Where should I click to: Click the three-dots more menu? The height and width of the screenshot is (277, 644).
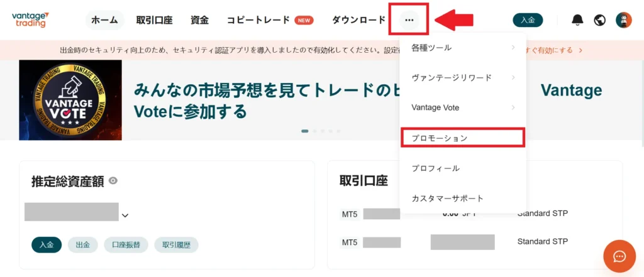[409, 19]
